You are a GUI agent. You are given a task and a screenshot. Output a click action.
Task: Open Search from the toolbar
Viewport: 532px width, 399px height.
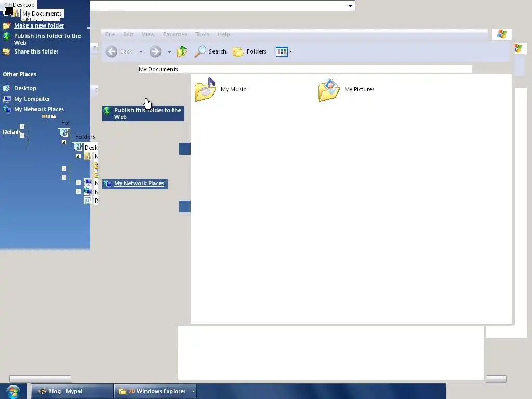click(x=210, y=51)
